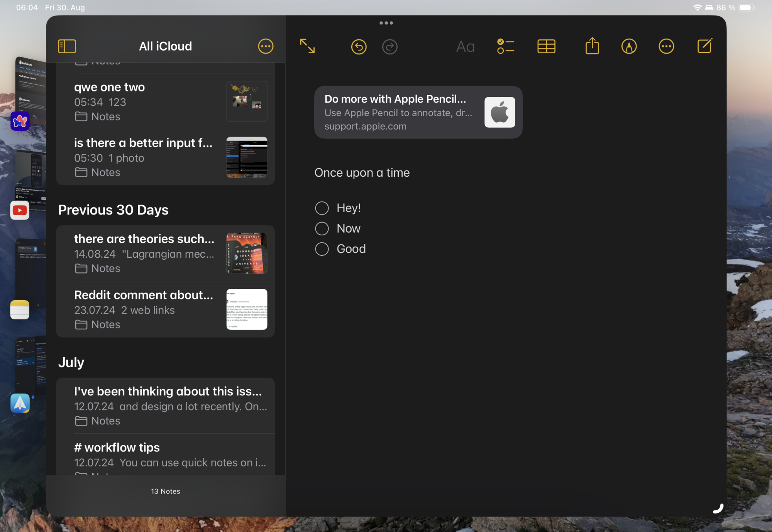Tap the Sleep Focus bed icon
This screenshot has height=532, width=772.
tap(709, 8)
